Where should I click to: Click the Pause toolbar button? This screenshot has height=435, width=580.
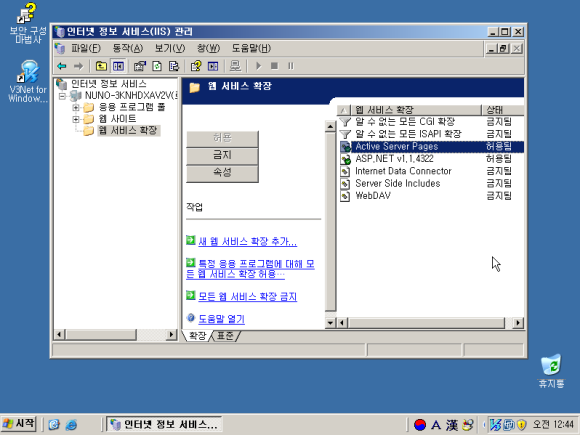point(291,66)
